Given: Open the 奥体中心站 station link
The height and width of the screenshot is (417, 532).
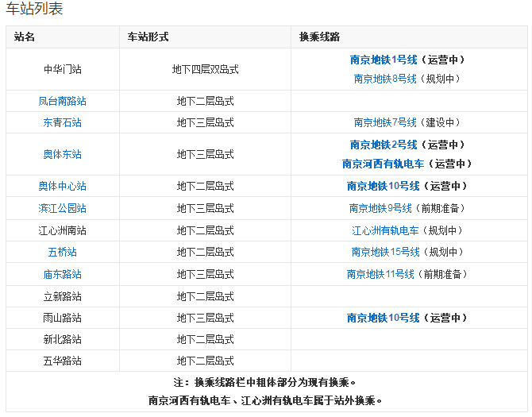Looking at the screenshot, I should [x=63, y=187].
